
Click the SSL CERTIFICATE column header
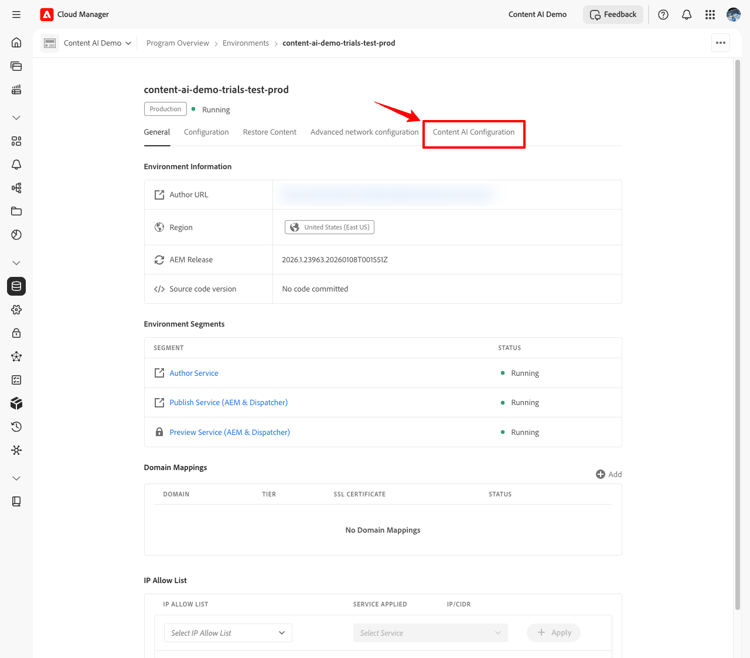(359, 494)
